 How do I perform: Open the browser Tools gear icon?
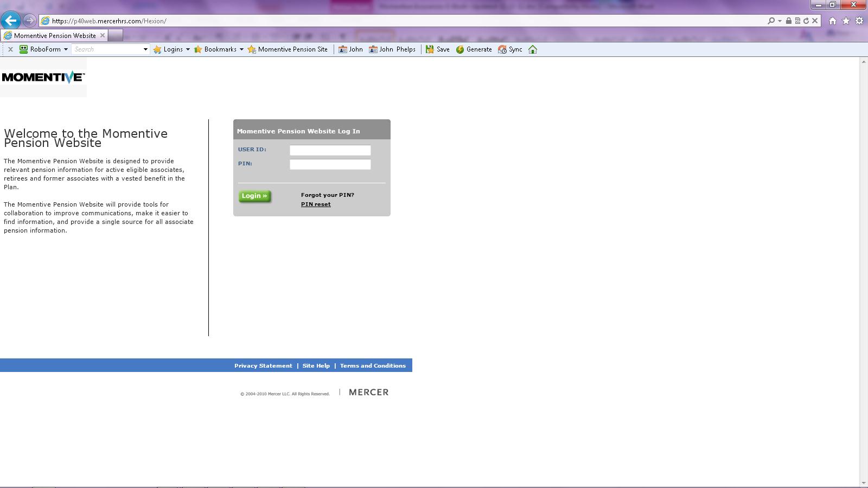point(859,21)
